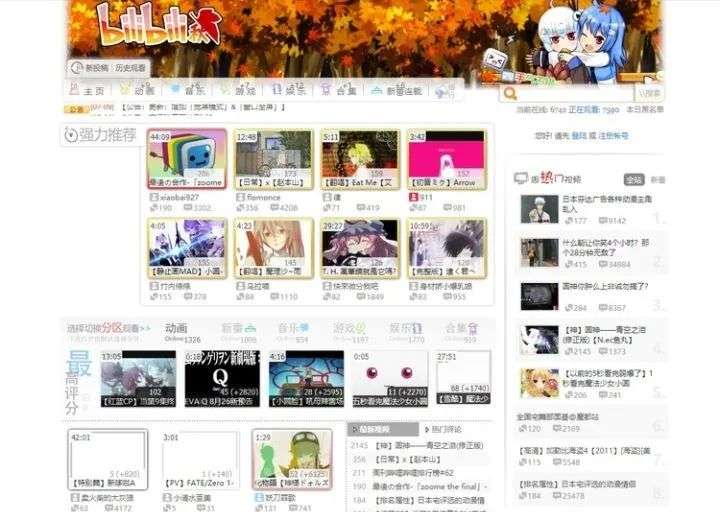Open list entry 【日常】×【赵本山】 numbered 356
Image resolution: width=720 pixels, height=512 pixels.
396,459
